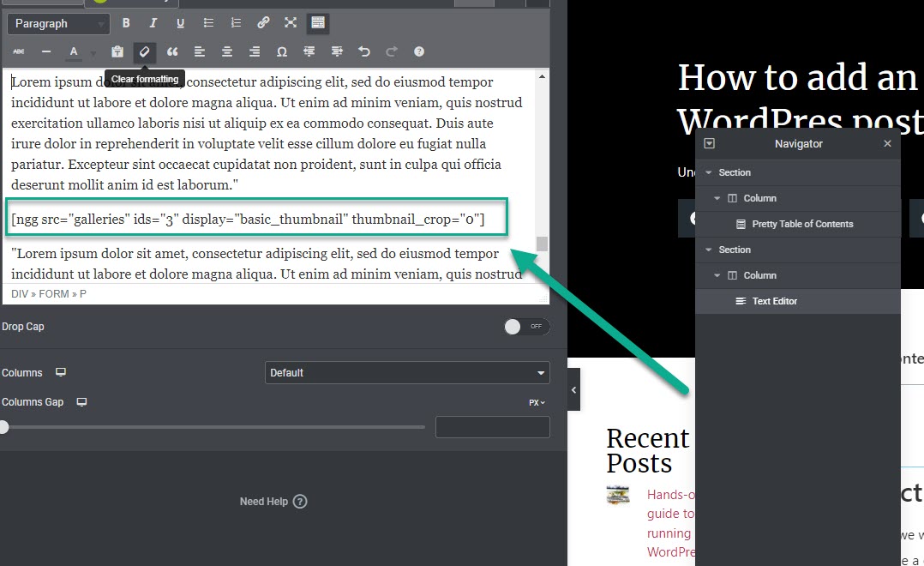Screen dimensions: 924x566
Task: Close the Navigator panel
Action: click(887, 143)
